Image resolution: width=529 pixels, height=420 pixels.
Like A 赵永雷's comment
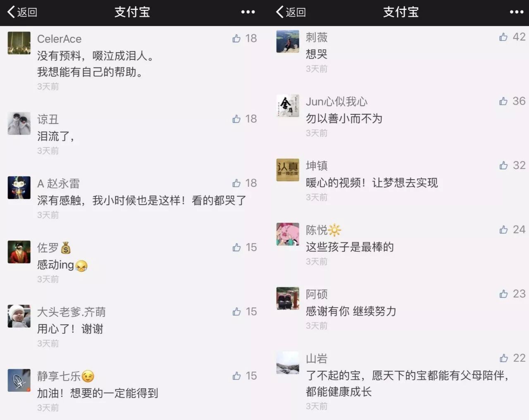coord(236,183)
